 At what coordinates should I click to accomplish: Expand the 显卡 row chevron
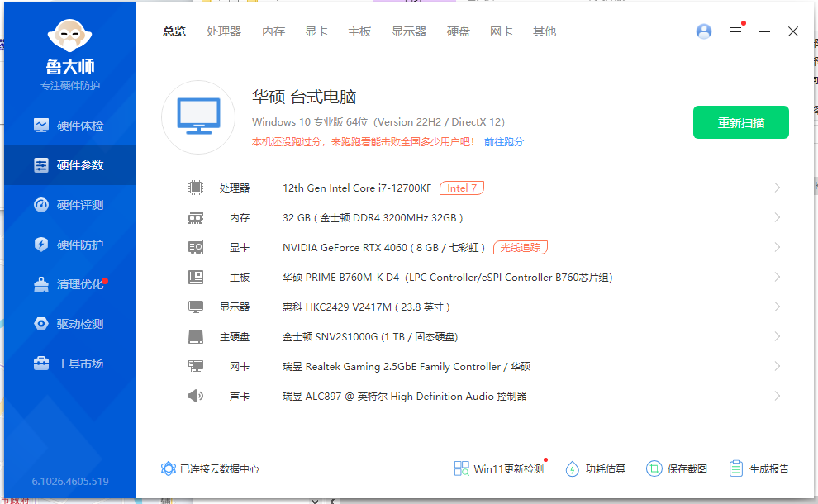pos(778,247)
